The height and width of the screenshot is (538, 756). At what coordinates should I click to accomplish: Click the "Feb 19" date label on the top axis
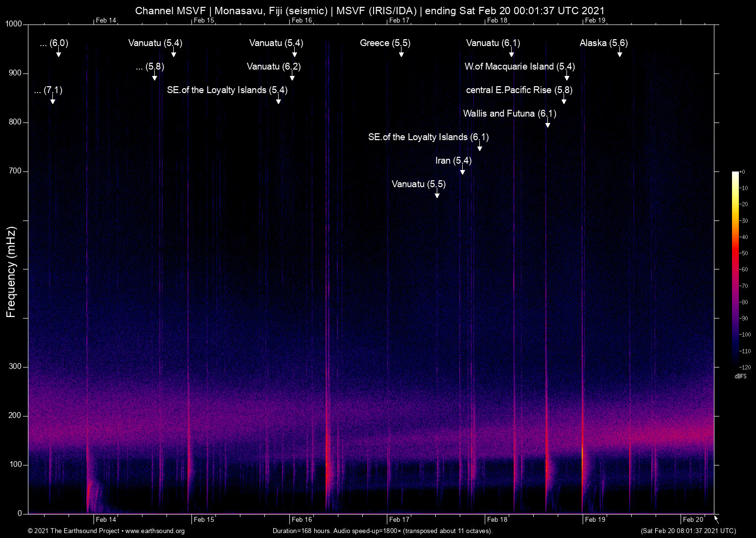pyautogui.click(x=595, y=20)
